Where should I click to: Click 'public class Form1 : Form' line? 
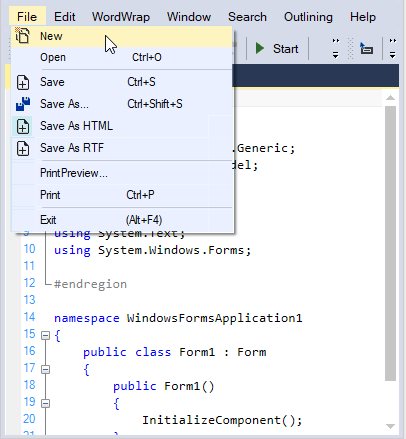coord(175,352)
